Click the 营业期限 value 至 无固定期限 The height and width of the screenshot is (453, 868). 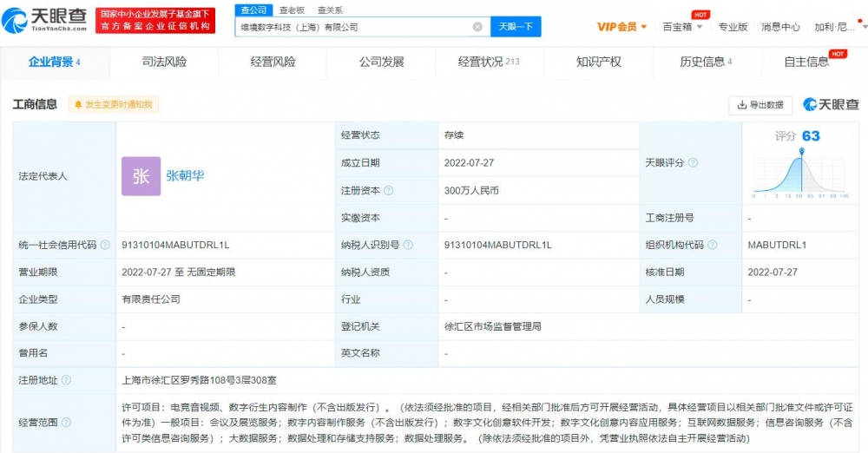pyautogui.click(x=178, y=272)
